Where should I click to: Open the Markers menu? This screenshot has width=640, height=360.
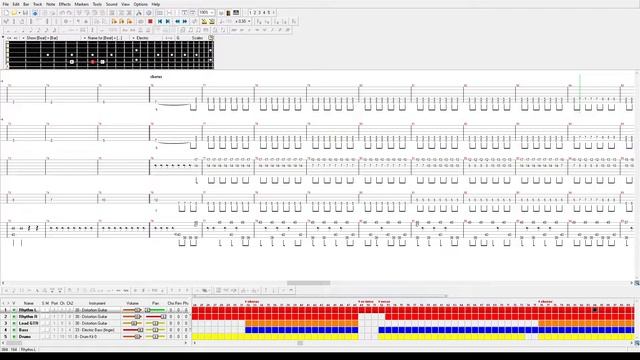[82, 4]
